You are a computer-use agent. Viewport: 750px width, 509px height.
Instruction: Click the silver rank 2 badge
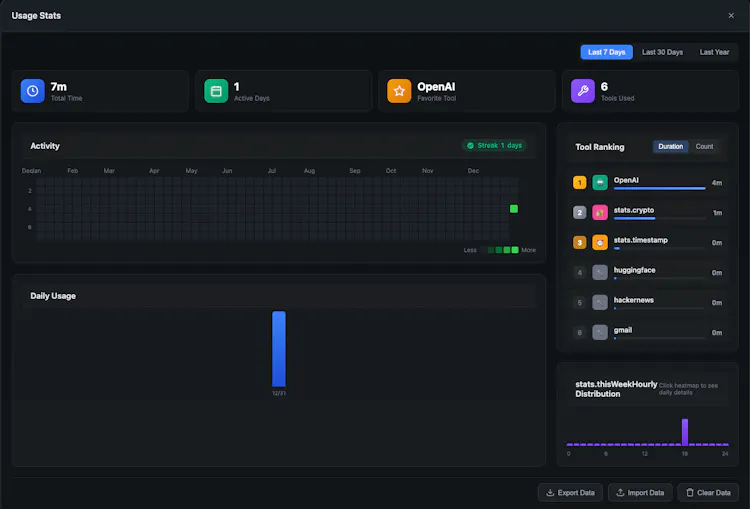click(579, 212)
